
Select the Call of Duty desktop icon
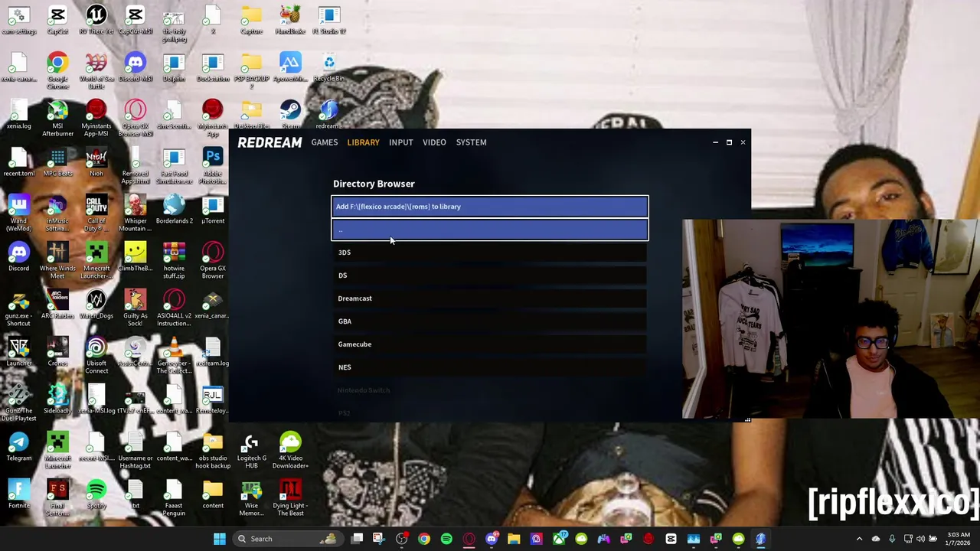pyautogui.click(x=96, y=213)
